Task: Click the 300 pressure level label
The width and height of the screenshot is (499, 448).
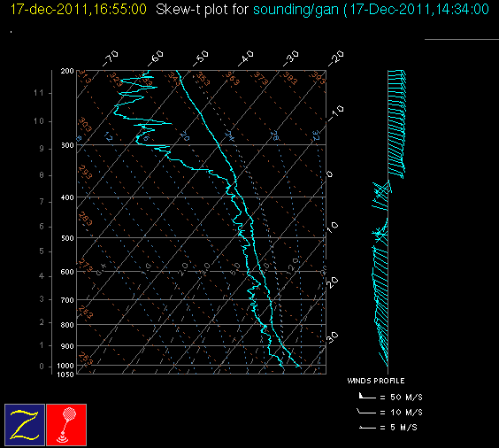Action: click(67, 145)
